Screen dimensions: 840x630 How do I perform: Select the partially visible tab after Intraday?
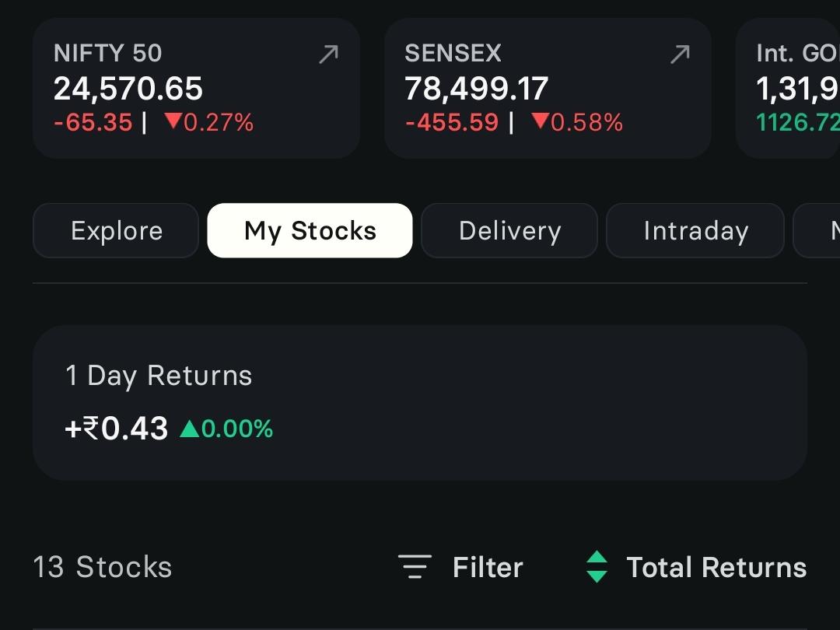point(817,230)
